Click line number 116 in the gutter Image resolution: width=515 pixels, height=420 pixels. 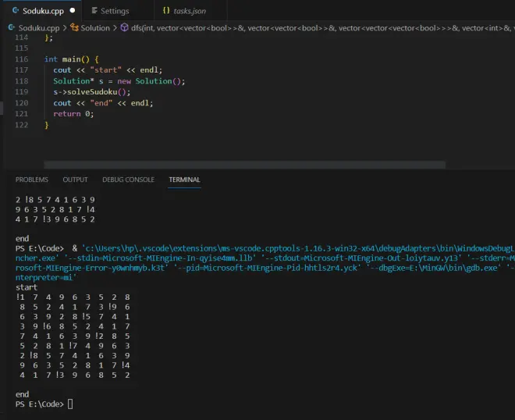pos(21,59)
